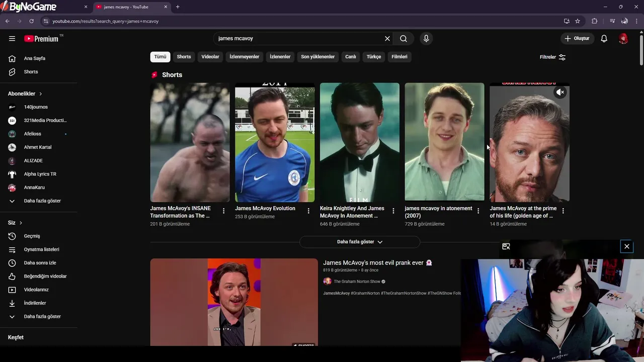Play James McAvoy's INSANE Transformation short
The image size is (644, 362).
coord(190,142)
